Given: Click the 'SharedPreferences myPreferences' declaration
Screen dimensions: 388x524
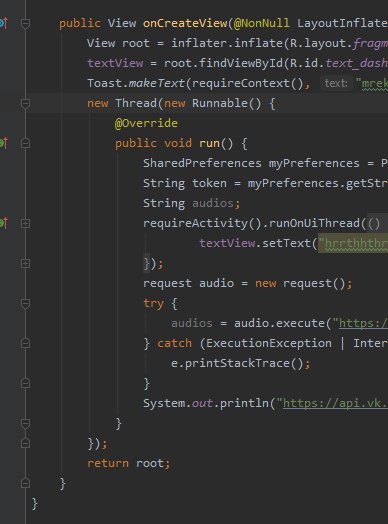Looking at the screenshot, I should [251, 163].
